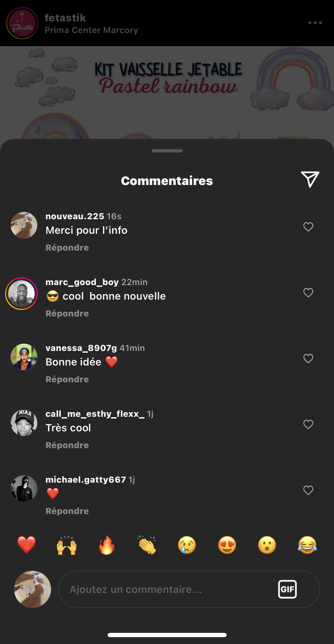Open the Prima Center Marcory location

91,30
